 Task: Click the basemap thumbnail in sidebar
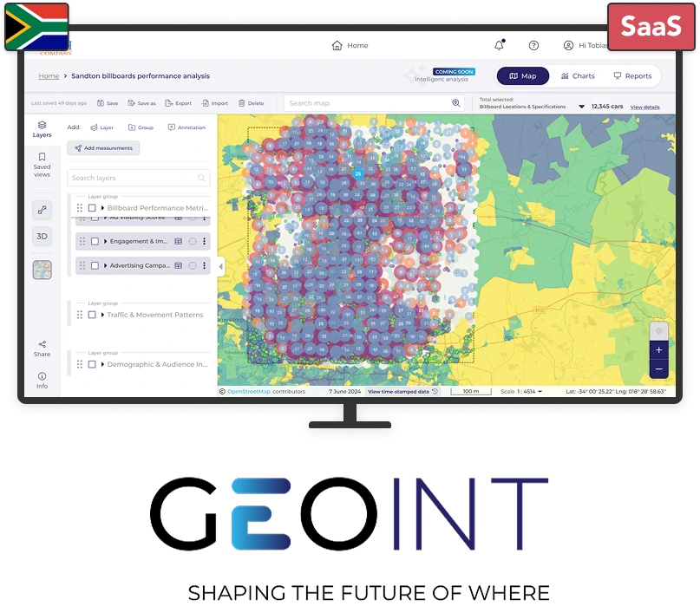click(42, 270)
